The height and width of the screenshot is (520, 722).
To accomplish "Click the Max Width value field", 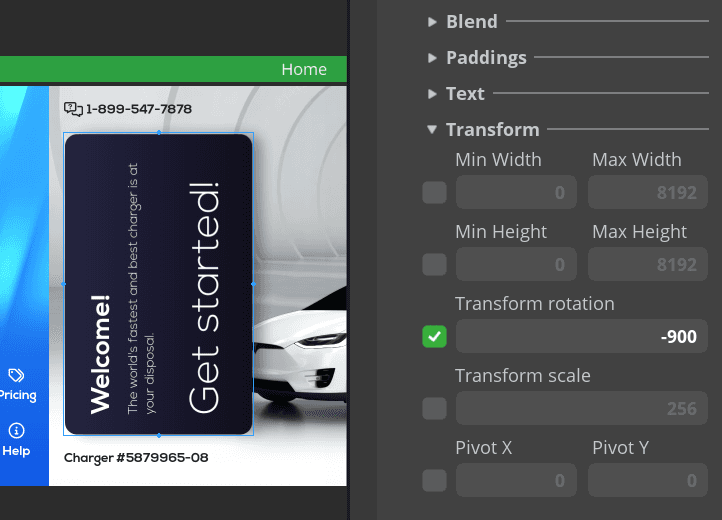I will (x=648, y=193).
